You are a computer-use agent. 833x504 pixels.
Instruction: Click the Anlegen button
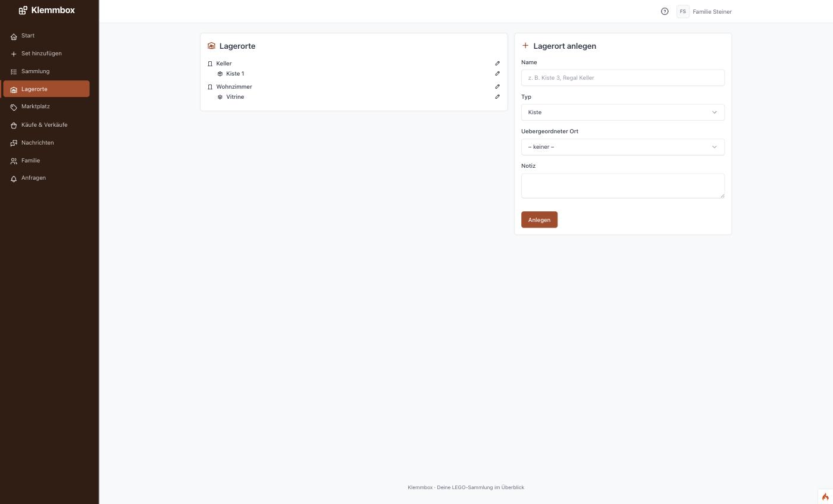[x=539, y=220]
